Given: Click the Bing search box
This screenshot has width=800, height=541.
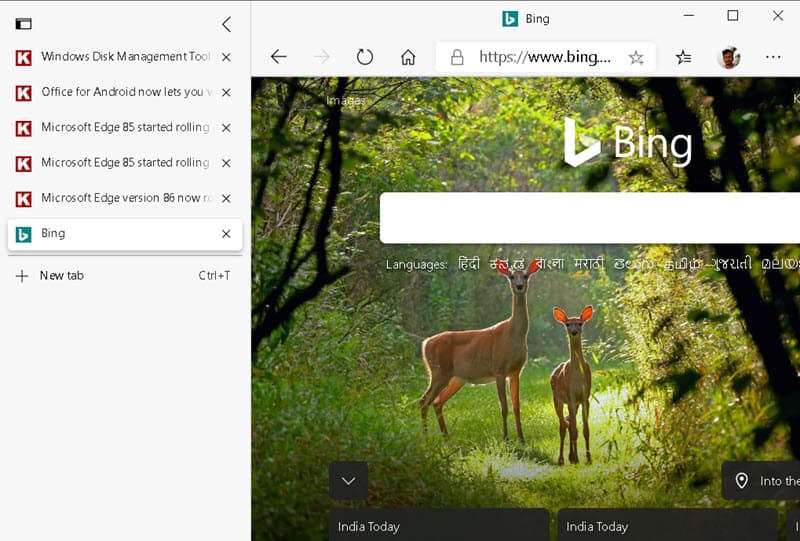Looking at the screenshot, I should (x=590, y=218).
